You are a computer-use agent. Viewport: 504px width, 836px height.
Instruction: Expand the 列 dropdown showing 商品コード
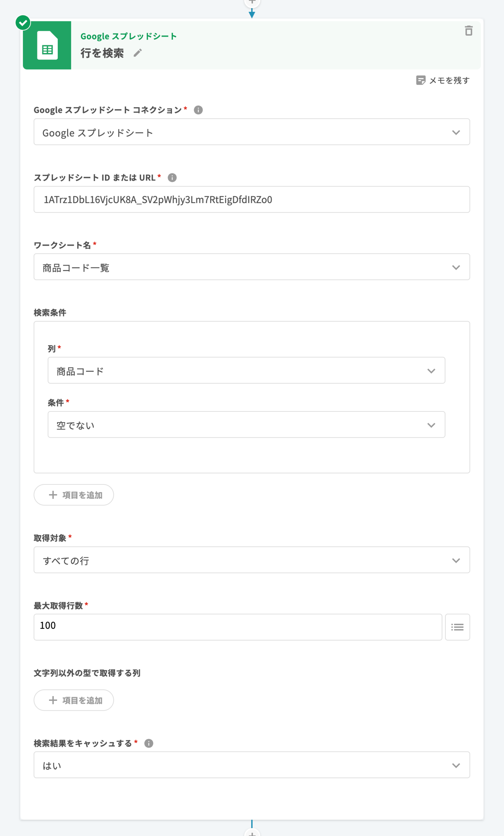pos(246,371)
